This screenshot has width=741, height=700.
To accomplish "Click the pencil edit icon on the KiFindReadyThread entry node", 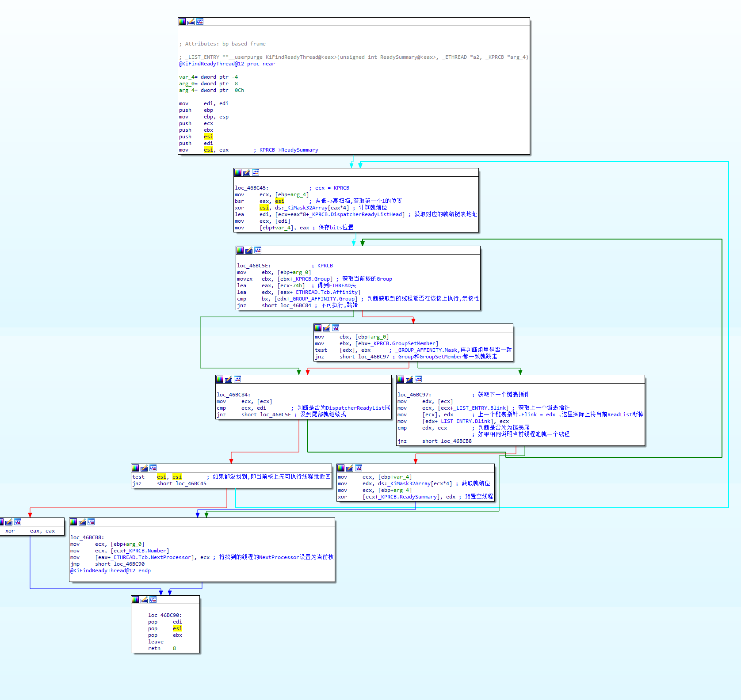I will coord(191,22).
